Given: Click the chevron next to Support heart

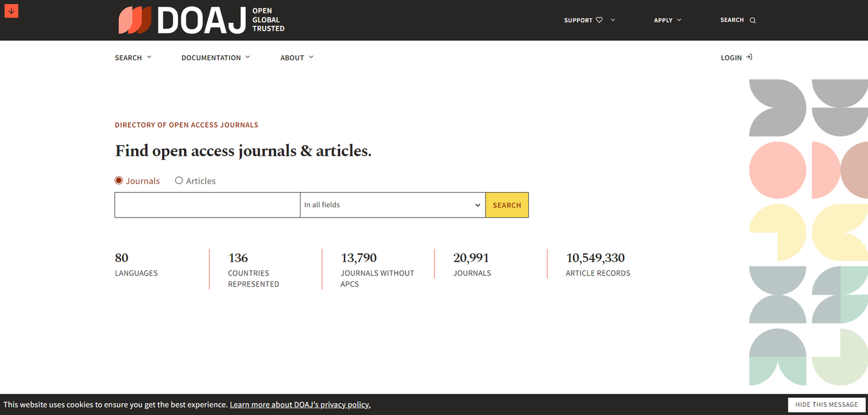Looking at the screenshot, I should coord(613,20).
